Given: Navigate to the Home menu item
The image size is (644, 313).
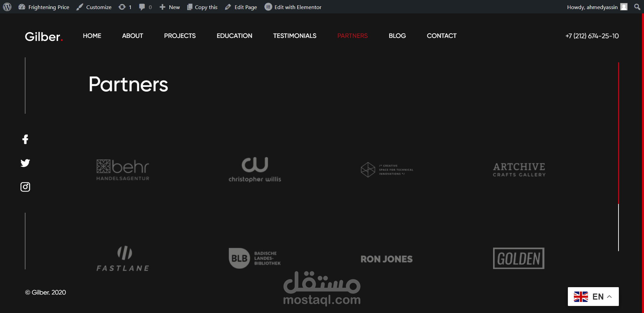Looking at the screenshot, I should (x=92, y=36).
